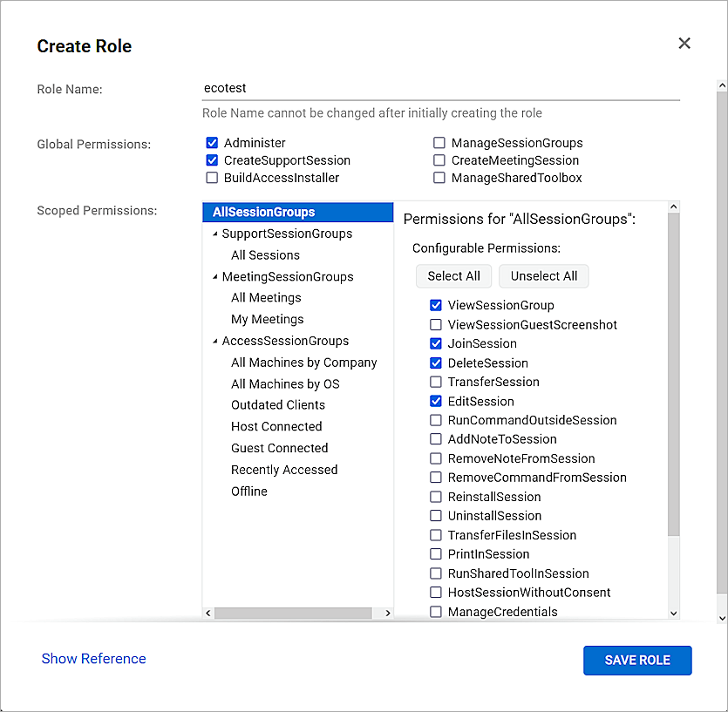Check CreateMeetingSession permission
The image size is (728, 712).
[x=439, y=159]
